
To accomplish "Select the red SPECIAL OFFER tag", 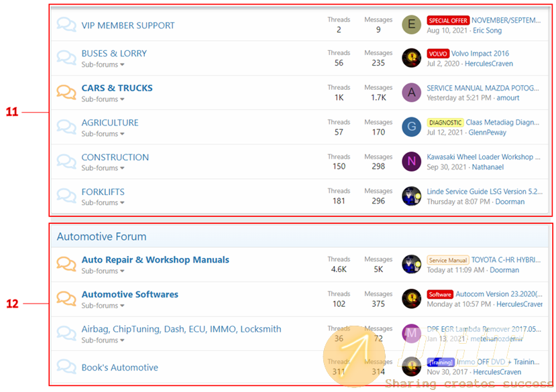I will tap(448, 21).
